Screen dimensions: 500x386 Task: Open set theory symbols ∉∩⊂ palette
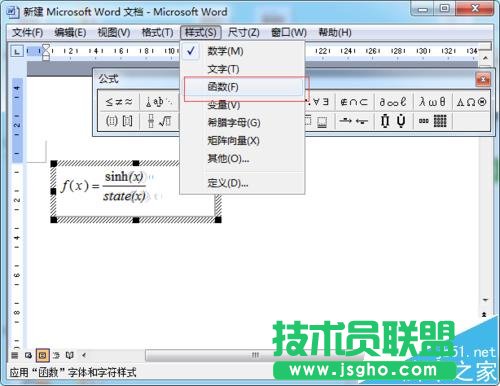pyautogui.click(x=354, y=102)
